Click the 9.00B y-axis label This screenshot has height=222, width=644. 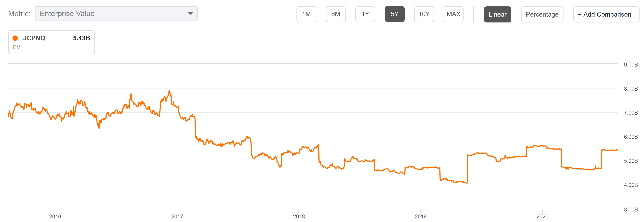[630, 64]
